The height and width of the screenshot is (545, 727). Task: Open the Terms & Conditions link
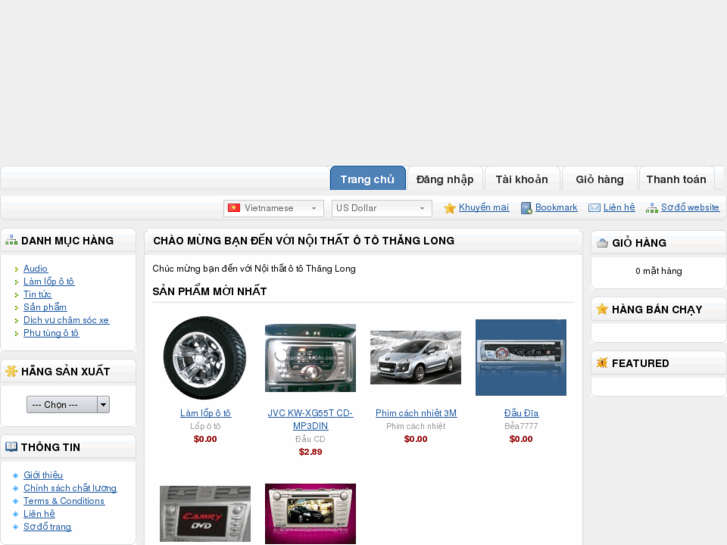[64, 501]
